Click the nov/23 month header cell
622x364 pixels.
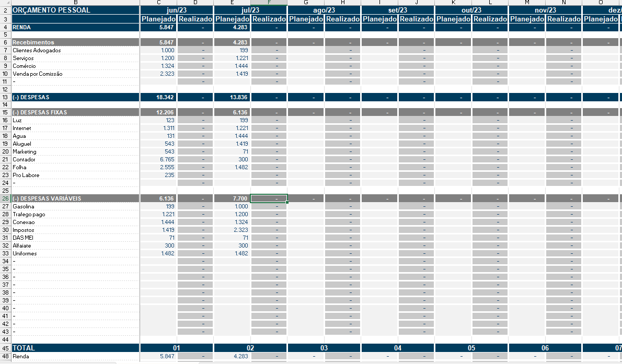click(545, 10)
